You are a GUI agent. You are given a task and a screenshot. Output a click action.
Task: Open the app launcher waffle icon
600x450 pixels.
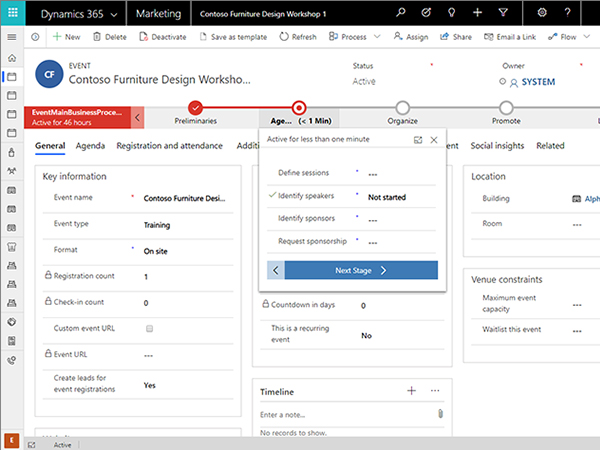coord(13,13)
